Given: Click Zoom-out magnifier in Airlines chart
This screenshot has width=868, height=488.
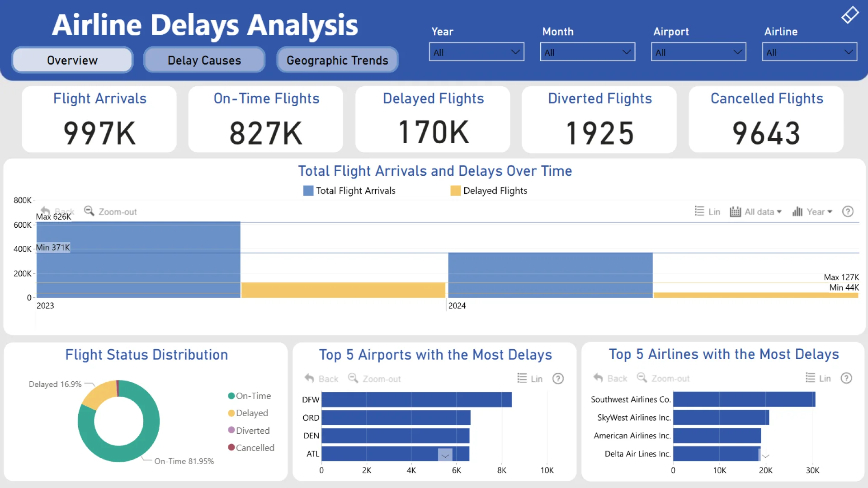Looking at the screenshot, I should coord(642,378).
